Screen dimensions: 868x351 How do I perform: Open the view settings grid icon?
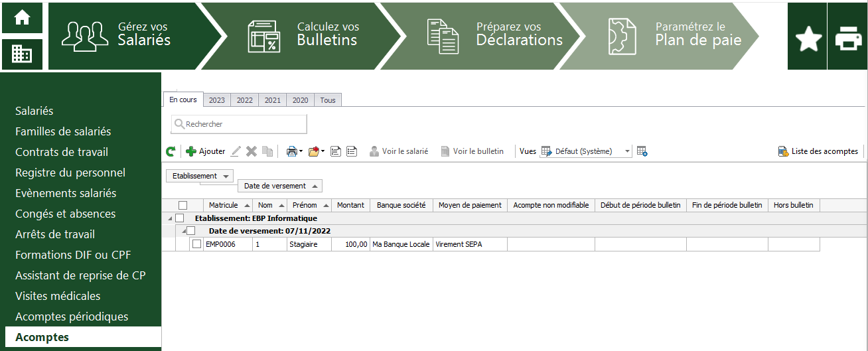[642, 151]
